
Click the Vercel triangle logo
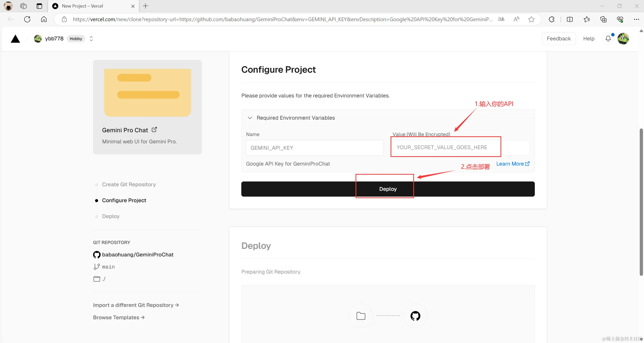(15, 39)
